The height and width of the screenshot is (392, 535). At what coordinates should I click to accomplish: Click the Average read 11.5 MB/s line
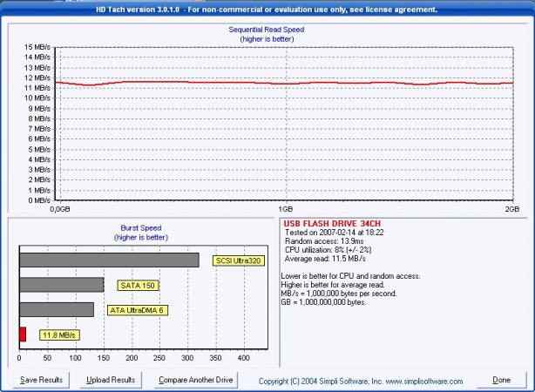coord(325,259)
